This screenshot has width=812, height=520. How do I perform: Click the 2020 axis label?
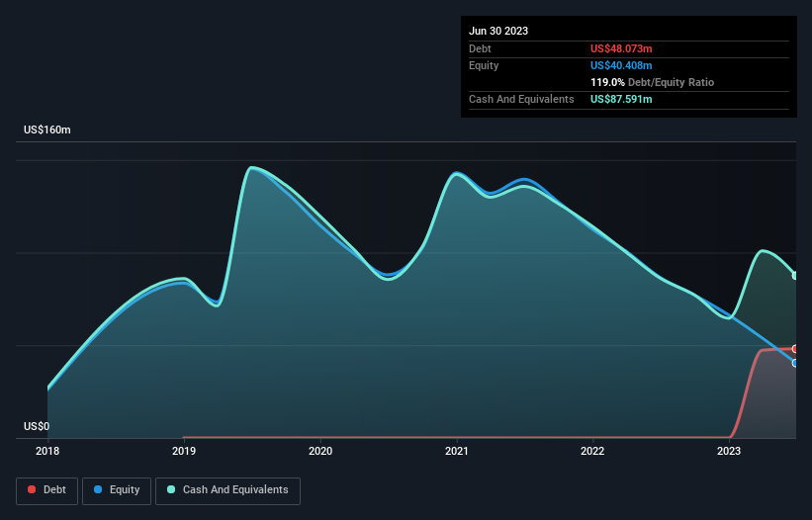(x=320, y=451)
